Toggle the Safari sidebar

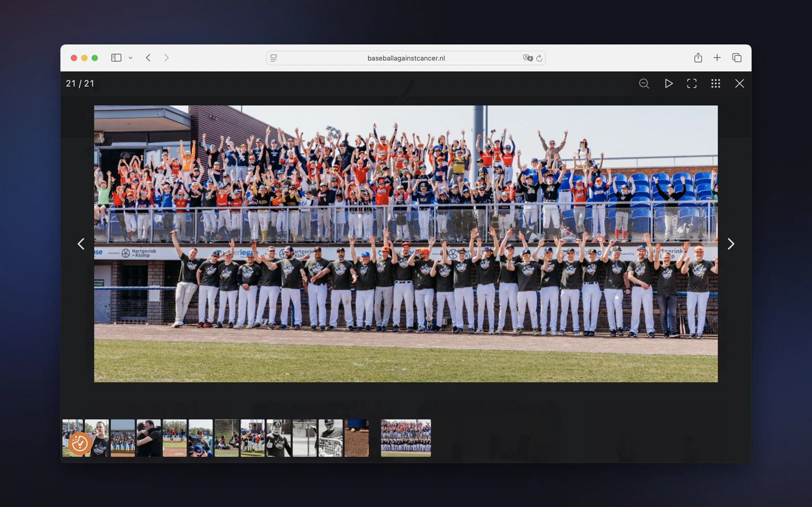pos(116,58)
